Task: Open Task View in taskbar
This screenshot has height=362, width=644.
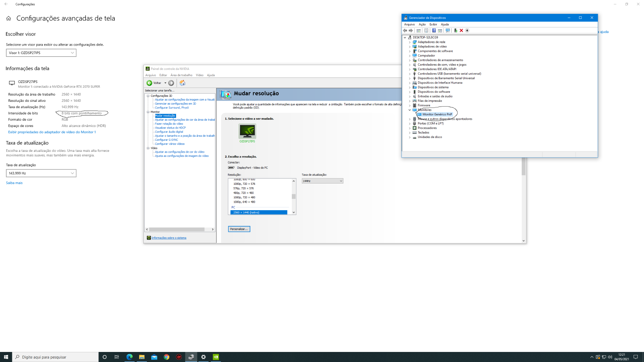Action: (117, 357)
